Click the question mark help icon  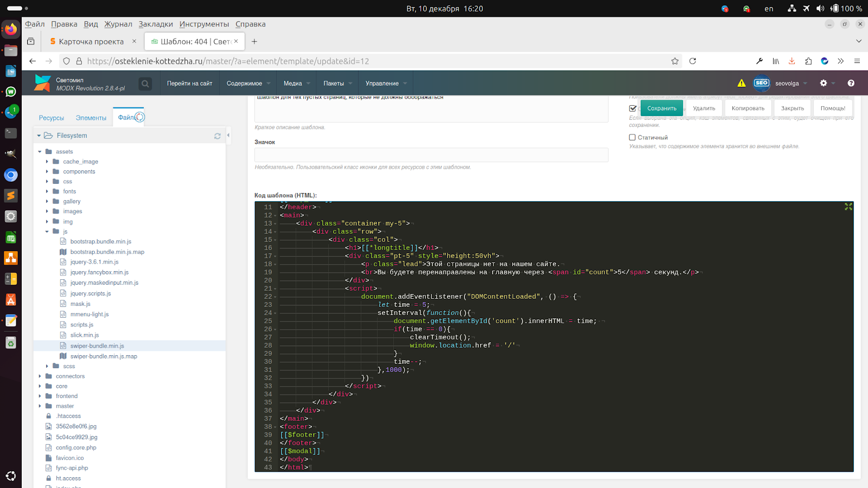point(851,83)
